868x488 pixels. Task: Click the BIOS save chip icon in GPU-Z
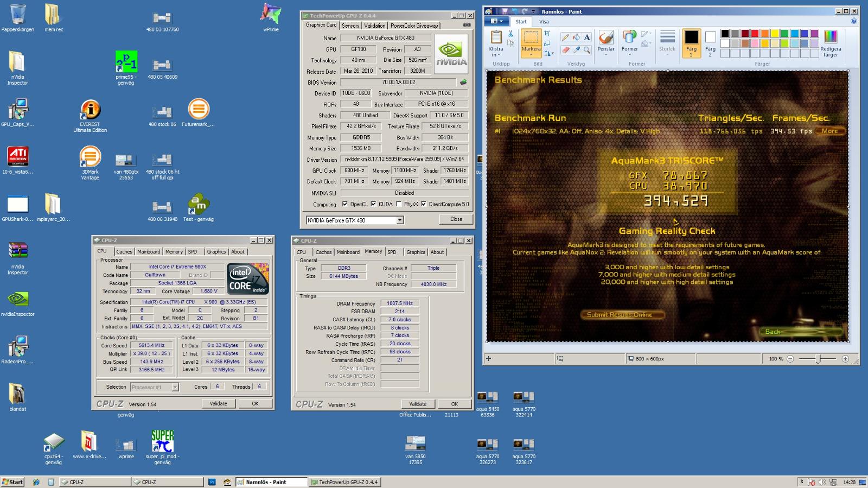pos(463,83)
